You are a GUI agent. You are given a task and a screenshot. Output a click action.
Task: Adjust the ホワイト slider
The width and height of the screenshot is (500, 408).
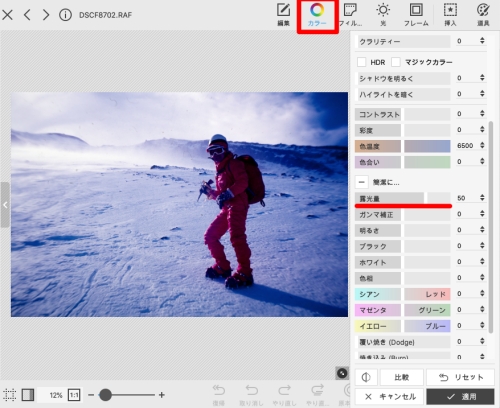(x=403, y=262)
